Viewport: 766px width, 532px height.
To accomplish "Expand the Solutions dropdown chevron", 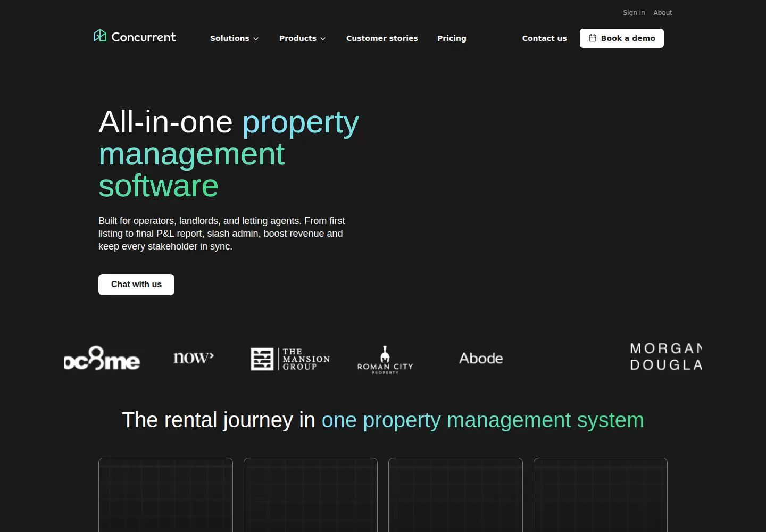I will click(x=256, y=39).
